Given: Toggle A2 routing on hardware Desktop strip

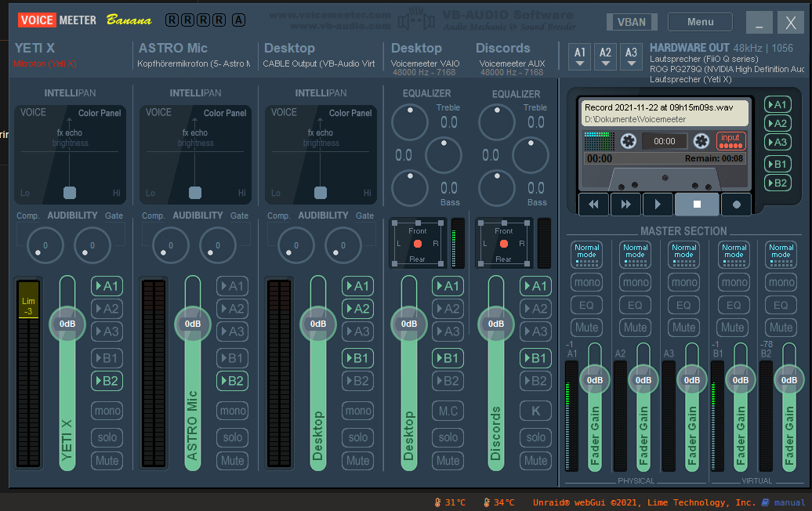Looking at the screenshot, I should pyautogui.click(x=358, y=309).
